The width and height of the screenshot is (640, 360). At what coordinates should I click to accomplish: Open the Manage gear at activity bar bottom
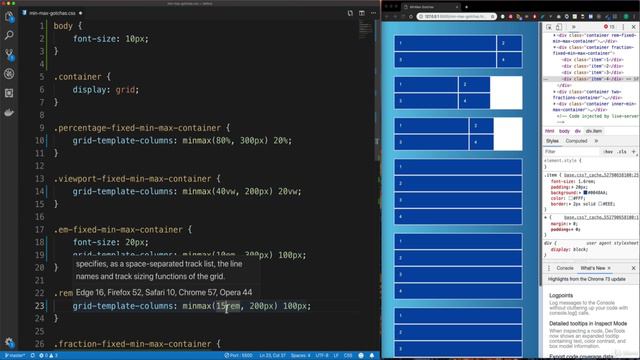9,342
